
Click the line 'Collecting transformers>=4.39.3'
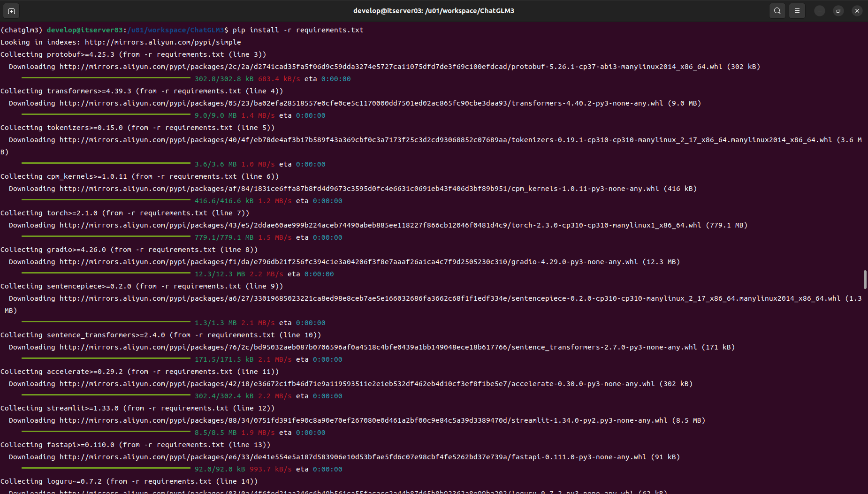point(142,91)
